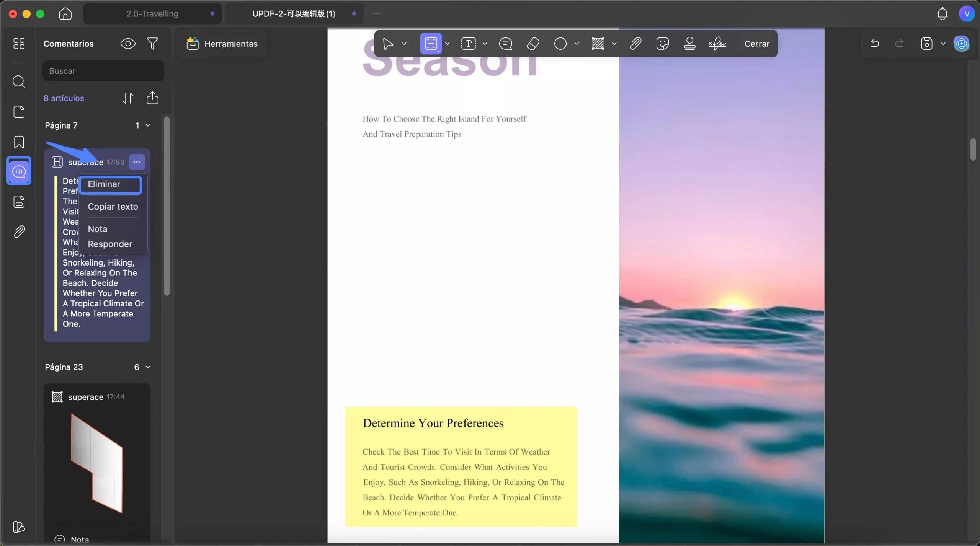Click the 8 artículos link
Image resolution: width=980 pixels, height=546 pixels.
[x=64, y=98]
